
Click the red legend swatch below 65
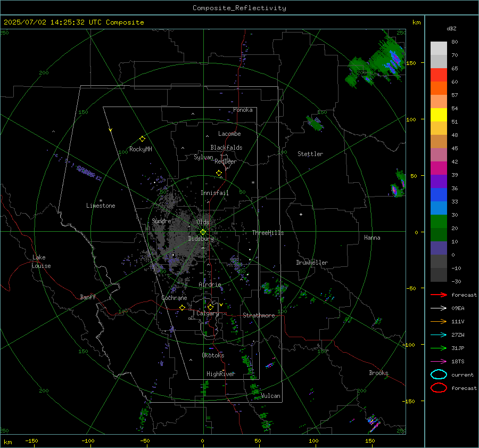(439, 75)
